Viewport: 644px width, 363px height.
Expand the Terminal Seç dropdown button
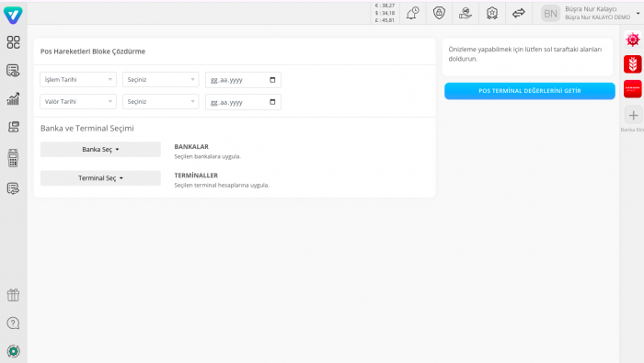click(x=100, y=178)
